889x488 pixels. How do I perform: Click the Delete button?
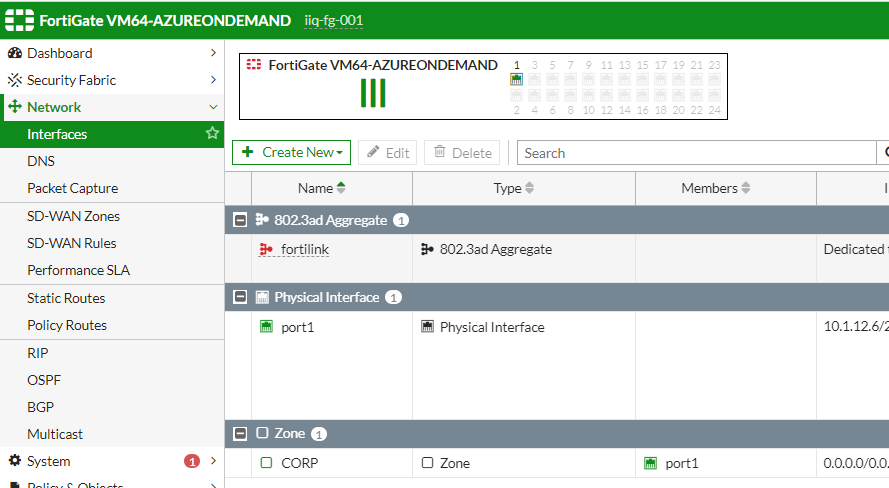462,152
